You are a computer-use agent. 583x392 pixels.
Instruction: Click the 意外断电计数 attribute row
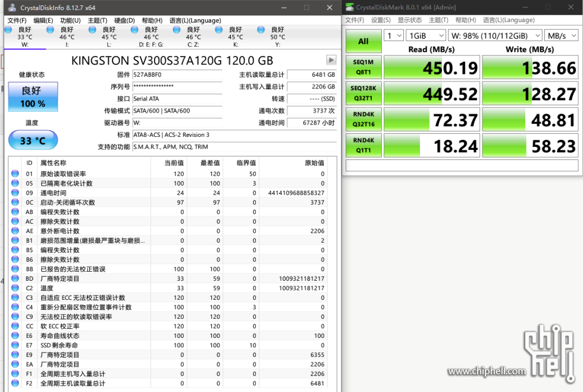point(169,231)
